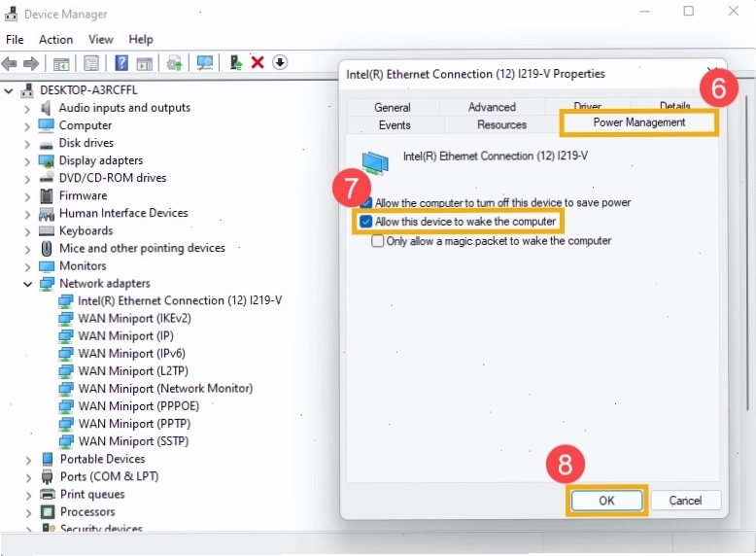Click the Audio inputs and outputs speaker icon

click(x=46, y=108)
